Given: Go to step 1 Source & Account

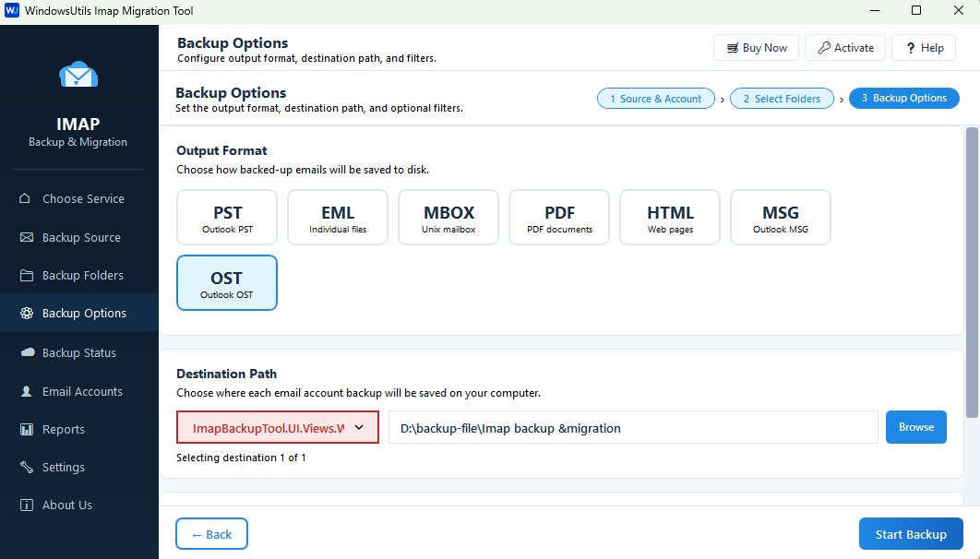Looking at the screenshot, I should pos(655,98).
